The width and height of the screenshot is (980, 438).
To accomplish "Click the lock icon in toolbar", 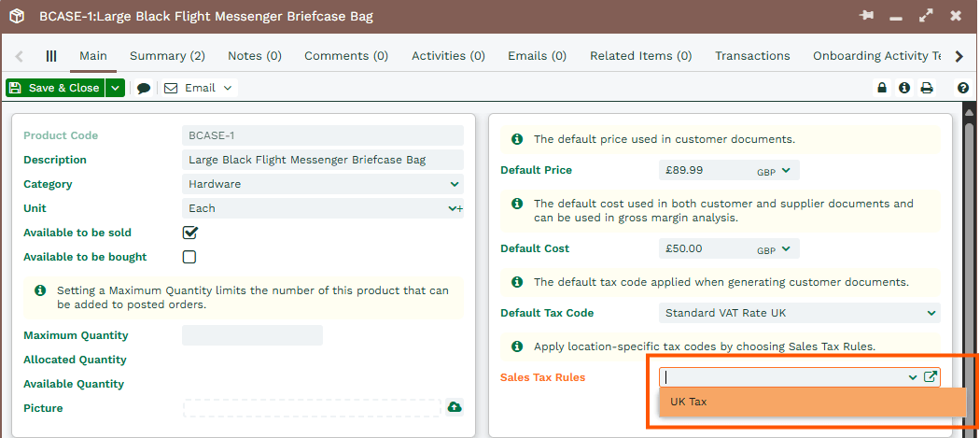I will click(882, 88).
